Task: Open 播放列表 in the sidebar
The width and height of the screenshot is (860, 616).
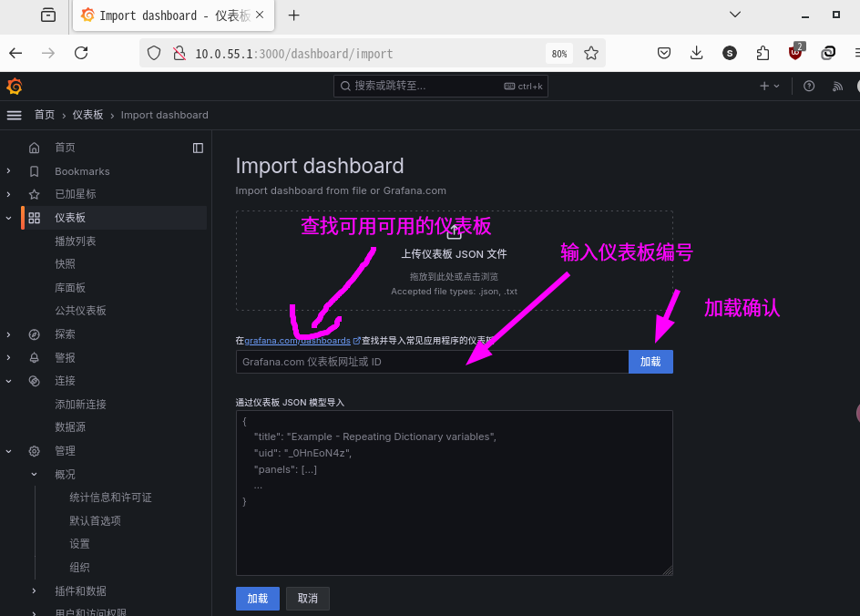Action: point(75,241)
